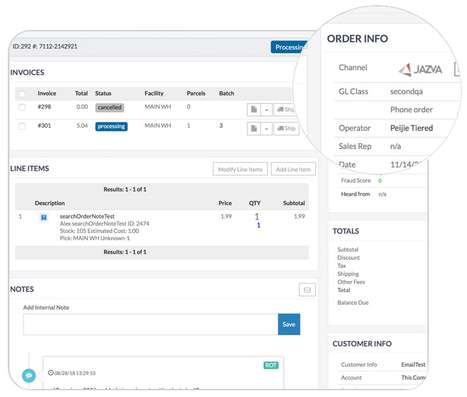Click the green BOT badge on note

coord(271,365)
